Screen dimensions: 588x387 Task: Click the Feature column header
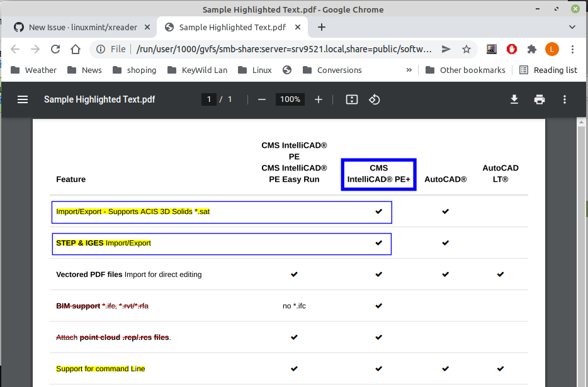tap(71, 179)
